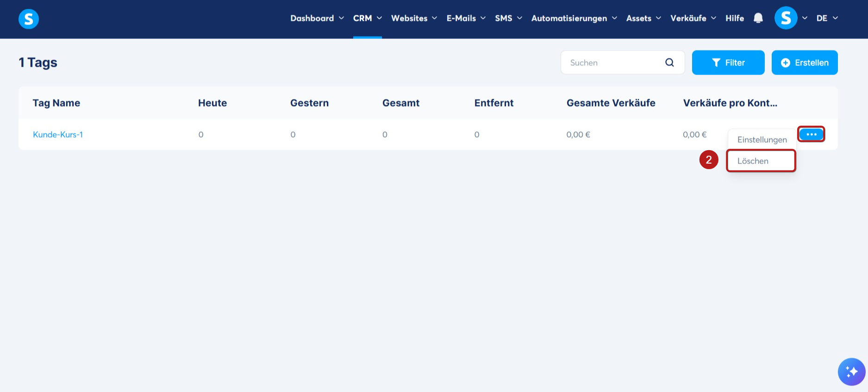Open the user avatar menu

pos(786,18)
